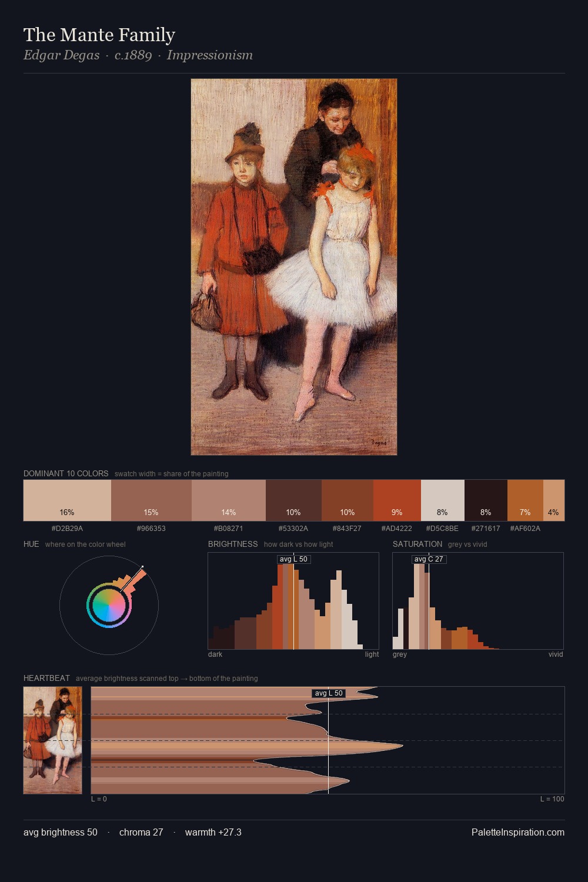Click the 'L = 100' axis label
Screen dimensions: 588x882
coord(552,799)
